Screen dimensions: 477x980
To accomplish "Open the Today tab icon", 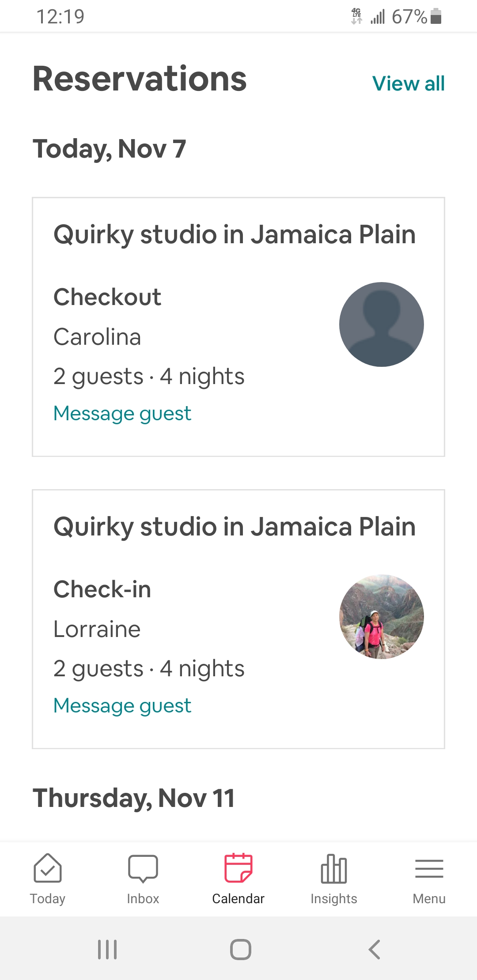I will (47, 868).
